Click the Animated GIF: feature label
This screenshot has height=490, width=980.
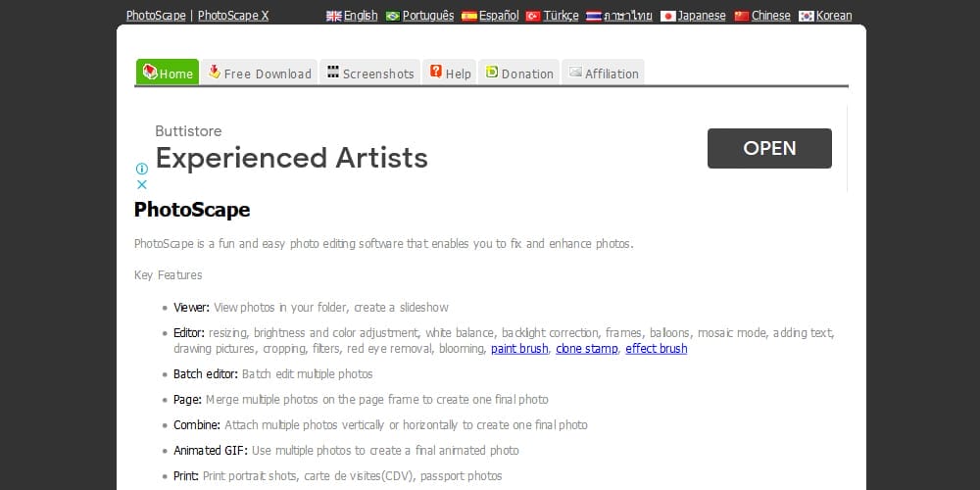(211, 451)
